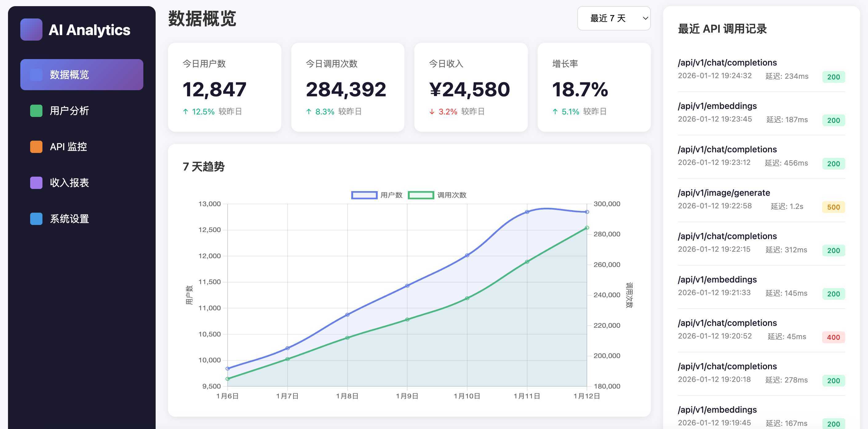Image resolution: width=868 pixels, height=429 pixels.
Task: Click the purple 收入报表 sidebar icon
Action: pyautogui.click(x=36, y=182)
